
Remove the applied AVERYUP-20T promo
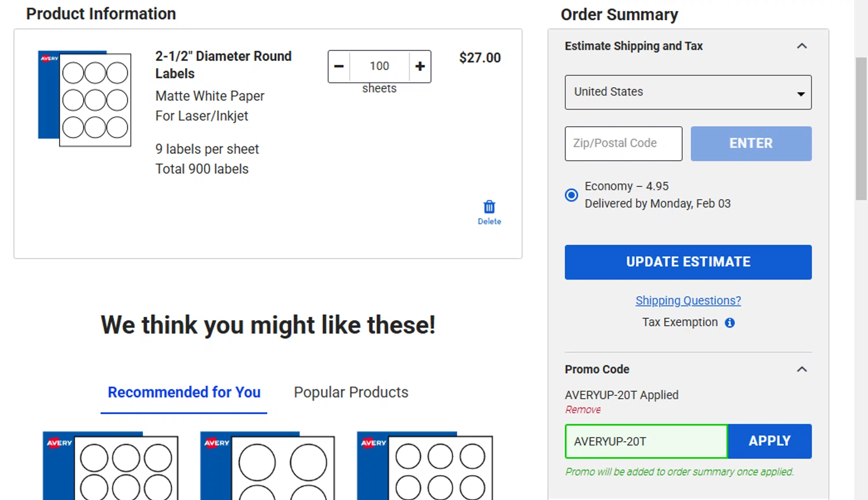click(583, 410)
